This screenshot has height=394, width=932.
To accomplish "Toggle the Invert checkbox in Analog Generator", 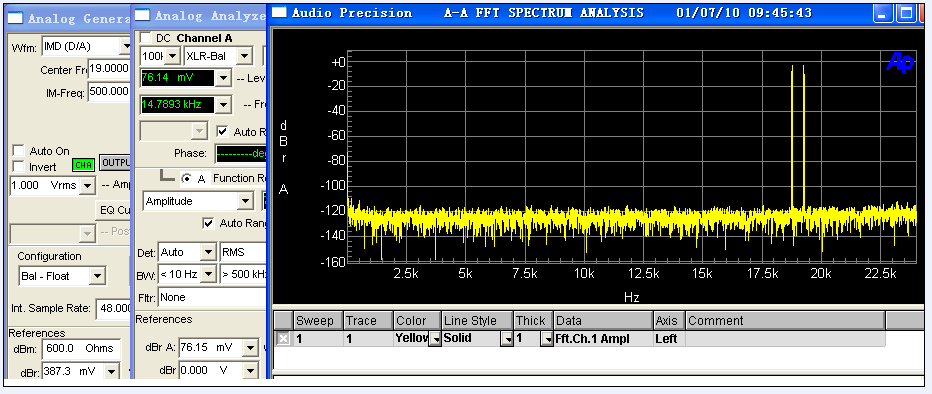I will tap(18, 166).
